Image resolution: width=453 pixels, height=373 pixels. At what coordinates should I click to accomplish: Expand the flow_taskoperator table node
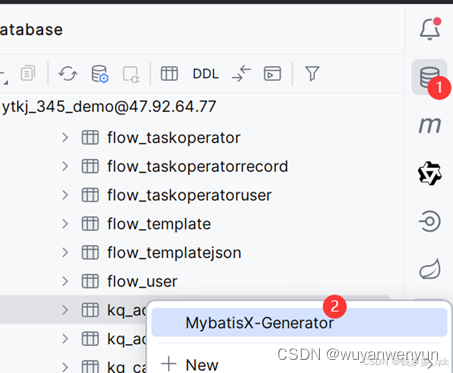65,137
